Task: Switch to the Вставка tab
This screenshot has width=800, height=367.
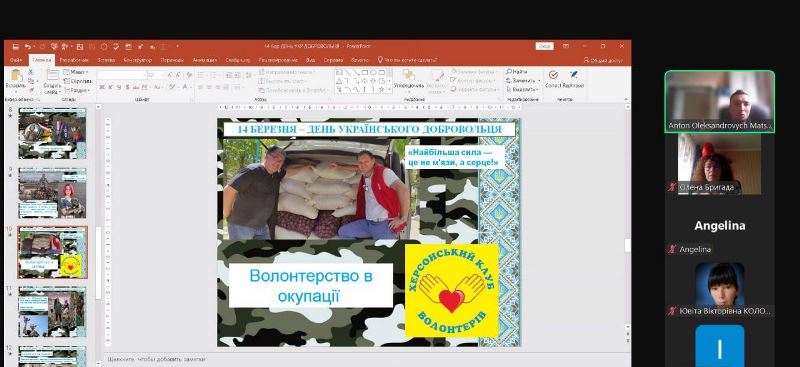Action: coord(106,60)
